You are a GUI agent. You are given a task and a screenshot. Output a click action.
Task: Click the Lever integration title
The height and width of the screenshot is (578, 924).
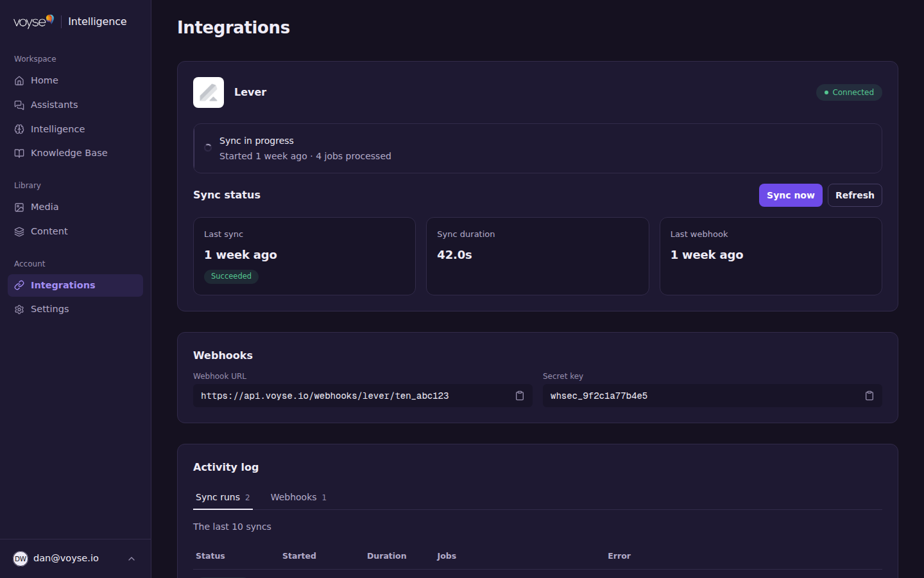250,92
